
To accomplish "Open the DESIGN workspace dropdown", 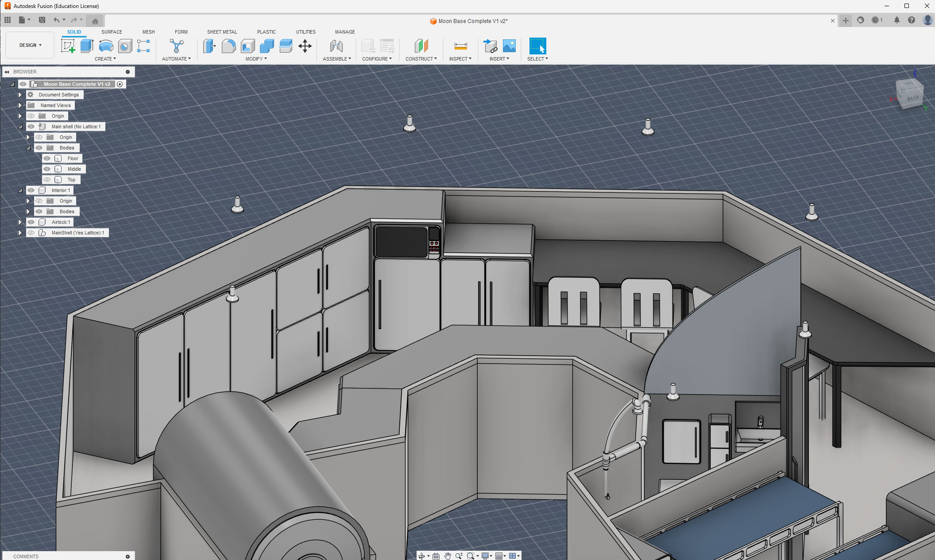I will point(30,45).
